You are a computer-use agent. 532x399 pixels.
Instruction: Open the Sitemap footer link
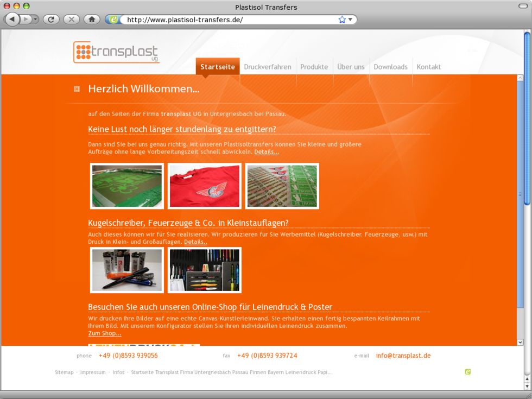pos(64,372)
